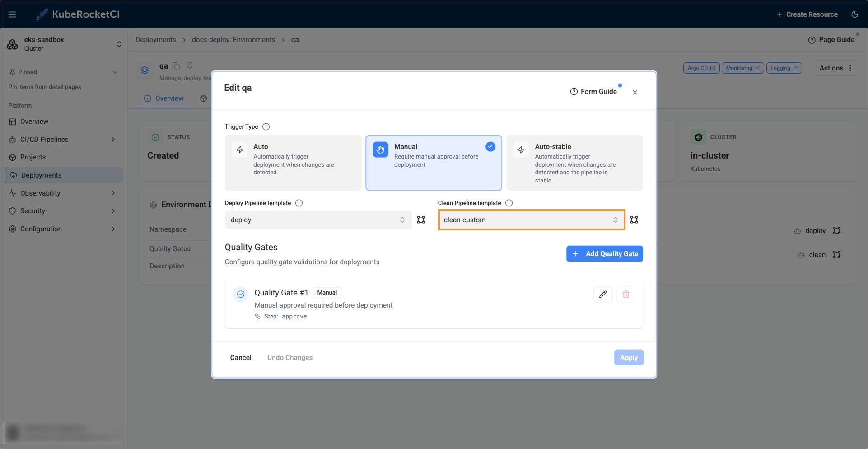
Task: Click the qa environment layers icon
Action: point(145,70)
